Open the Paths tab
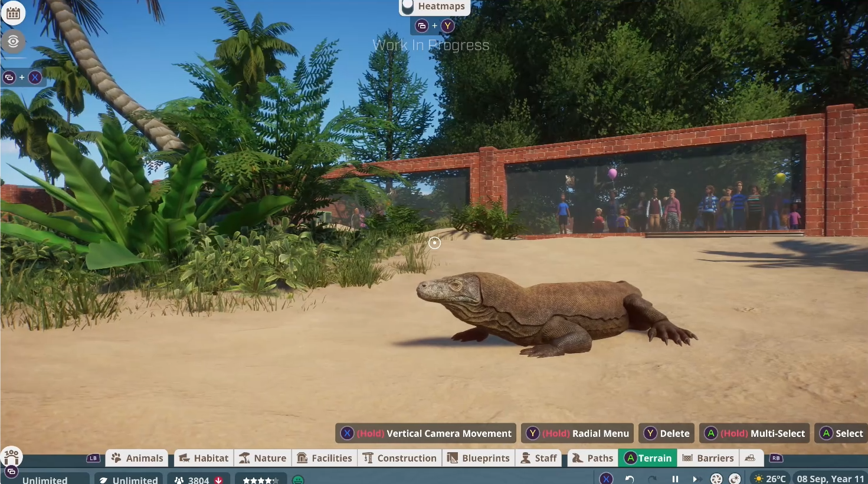The image size is (868, 484). (592, 458)
